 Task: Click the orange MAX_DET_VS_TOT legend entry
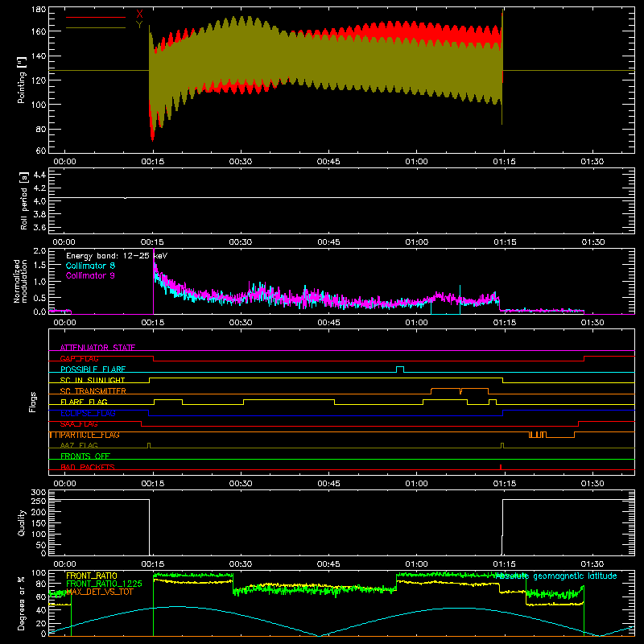tap(99, 592)
